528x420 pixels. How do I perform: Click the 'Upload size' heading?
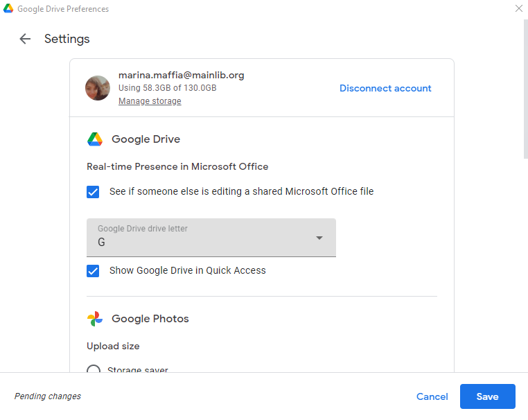113,346
